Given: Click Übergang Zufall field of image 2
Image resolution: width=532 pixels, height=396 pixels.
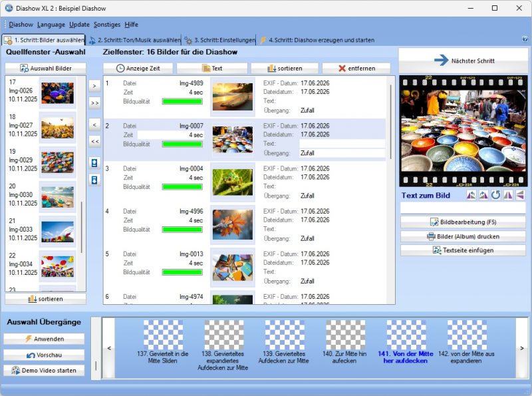Looking at the screenshot, I should [x=342, y=153].
